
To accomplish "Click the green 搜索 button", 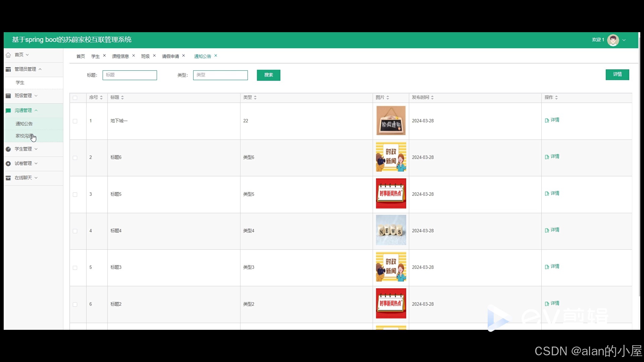I will coord(268,75).
